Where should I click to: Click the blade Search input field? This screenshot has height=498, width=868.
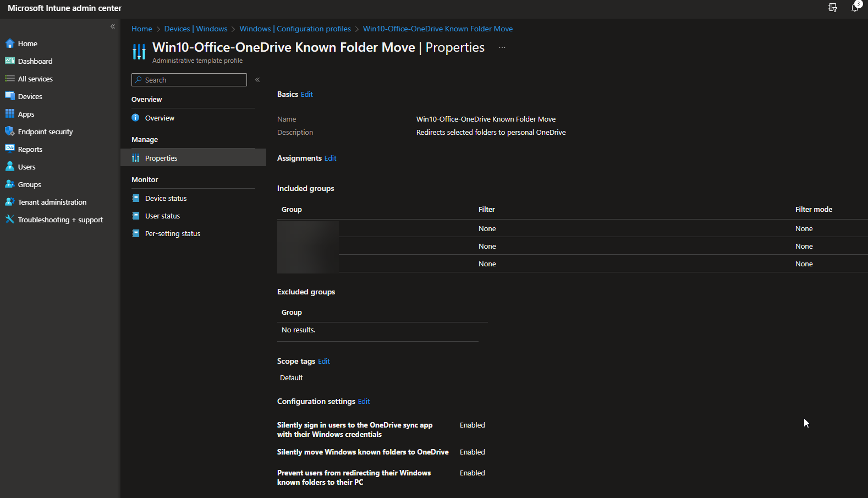click(x=189, y=80)
